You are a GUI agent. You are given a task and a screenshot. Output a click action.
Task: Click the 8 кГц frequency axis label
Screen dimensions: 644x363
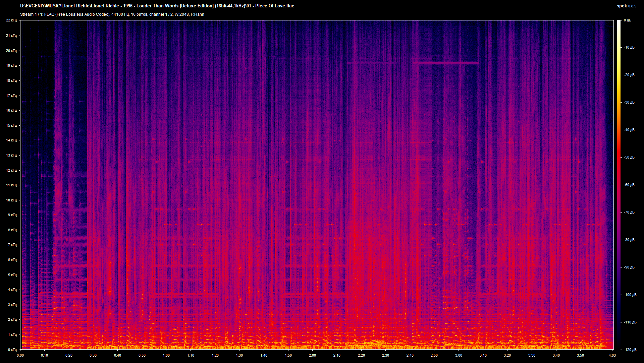point(12,230)
